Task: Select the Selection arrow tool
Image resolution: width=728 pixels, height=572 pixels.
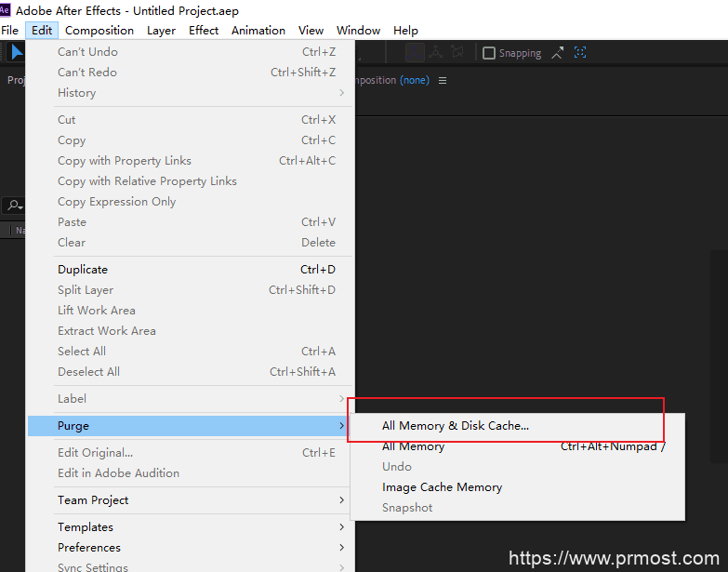Action: (x=17, y=52)
